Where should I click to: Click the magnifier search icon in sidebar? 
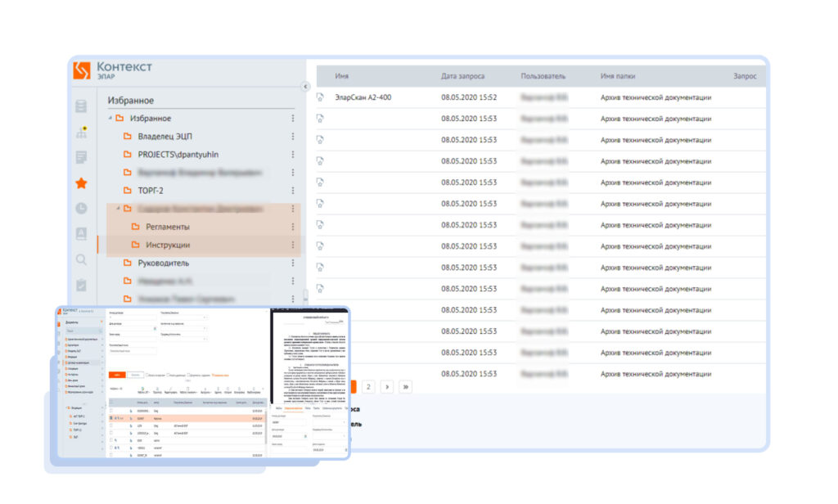tap(81, 260)
